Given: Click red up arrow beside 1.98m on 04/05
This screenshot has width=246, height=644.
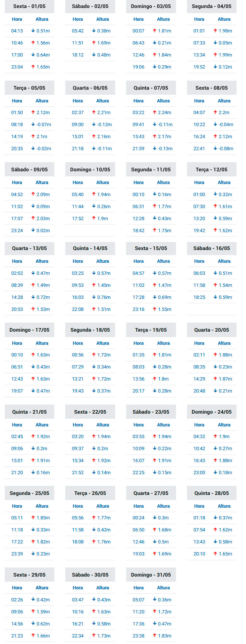Looking at the screenshot, I should [x=215, y=31].
